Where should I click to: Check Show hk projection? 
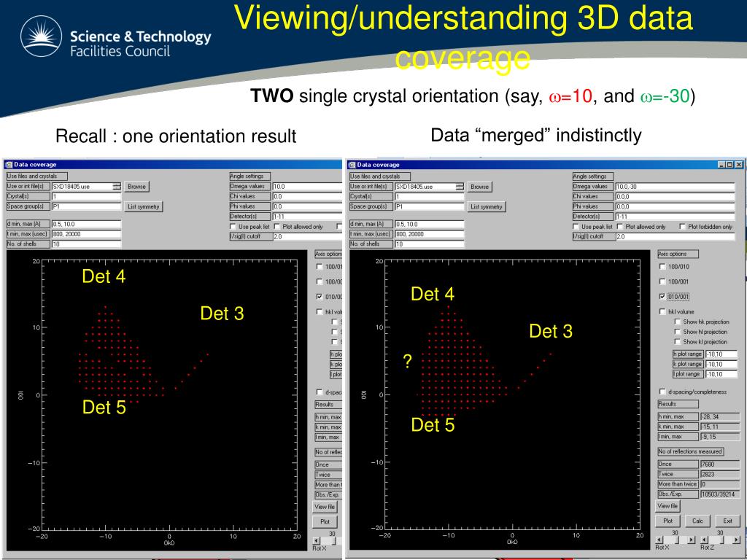point(678,322)
